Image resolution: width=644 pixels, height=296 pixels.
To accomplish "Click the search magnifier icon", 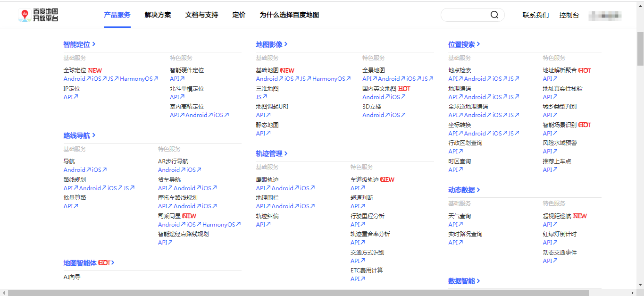I will [x=494, y=15].
